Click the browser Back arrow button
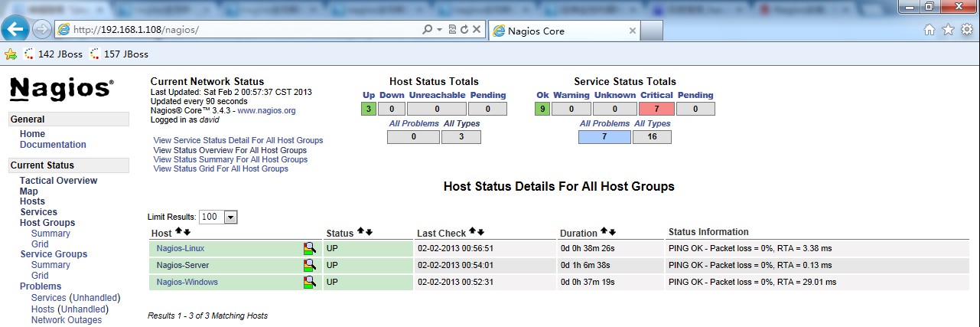 tap(15, 29)
